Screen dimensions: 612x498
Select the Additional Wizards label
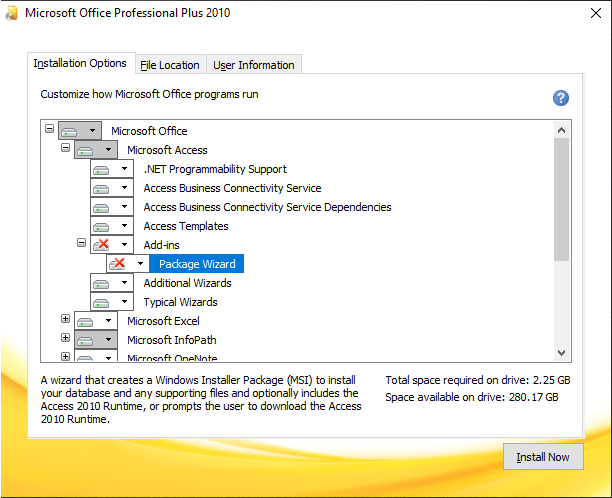(x=187, y=283)
